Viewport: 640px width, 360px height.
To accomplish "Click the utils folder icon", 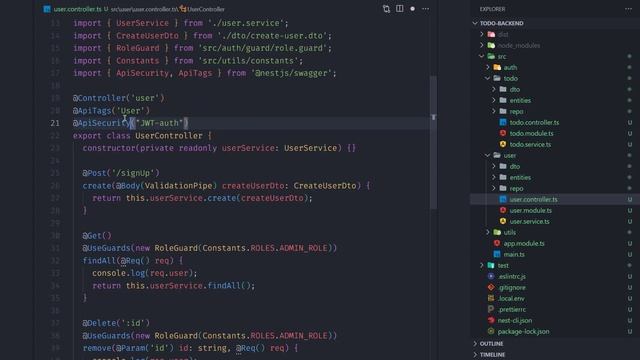I will click(497, 232).
